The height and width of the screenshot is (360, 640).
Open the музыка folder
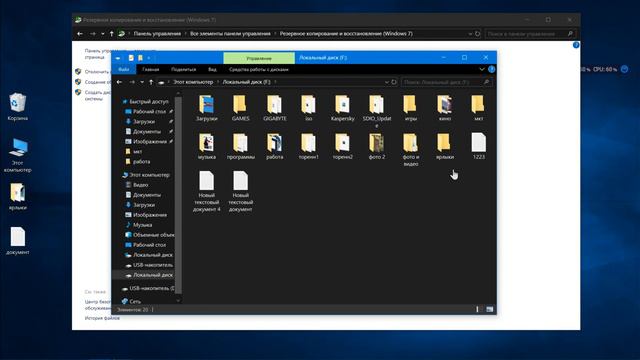click(207, 146)
